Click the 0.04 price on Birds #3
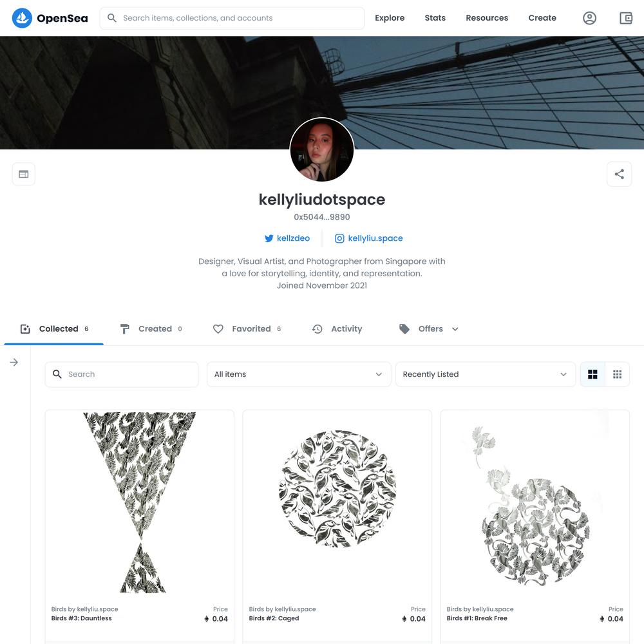This screenshot has width=644, height=644. 220,619
